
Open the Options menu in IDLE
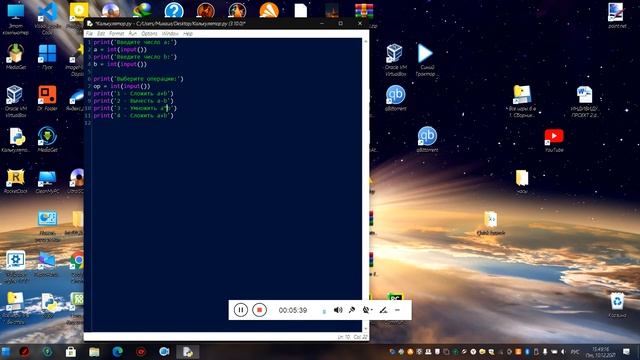pos(149,33)
